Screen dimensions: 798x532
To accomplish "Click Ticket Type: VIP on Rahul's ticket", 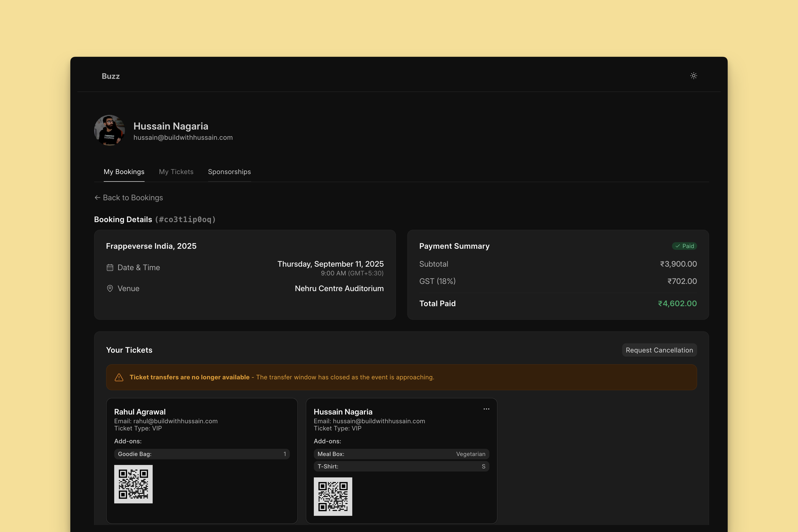I will [138, 428].
